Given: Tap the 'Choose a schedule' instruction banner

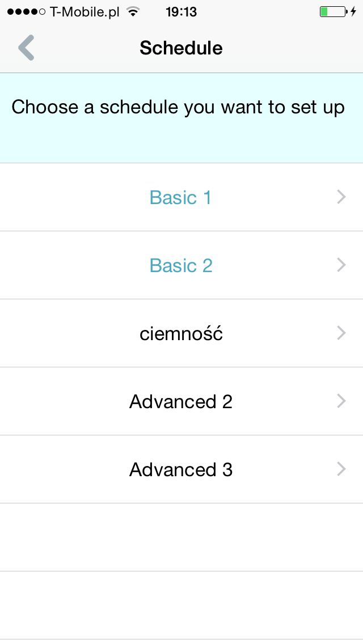Looking at the screenshot, I should 181,118.
